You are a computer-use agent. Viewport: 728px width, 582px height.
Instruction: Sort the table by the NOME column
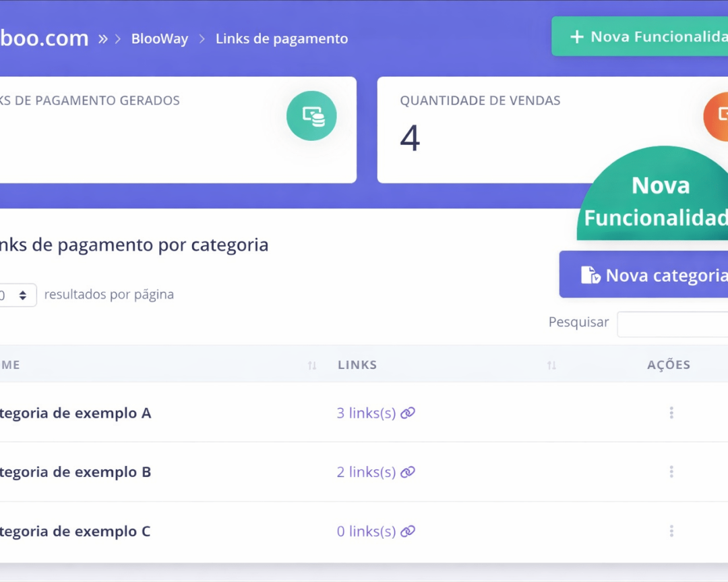click(x=311, y=364)
